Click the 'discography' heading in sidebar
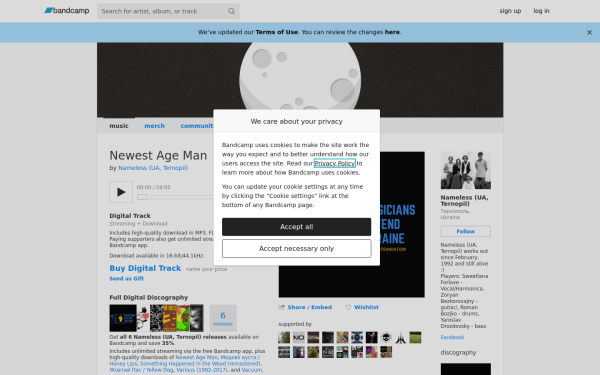This screenshot has height=375, width=600. (458, 352)
